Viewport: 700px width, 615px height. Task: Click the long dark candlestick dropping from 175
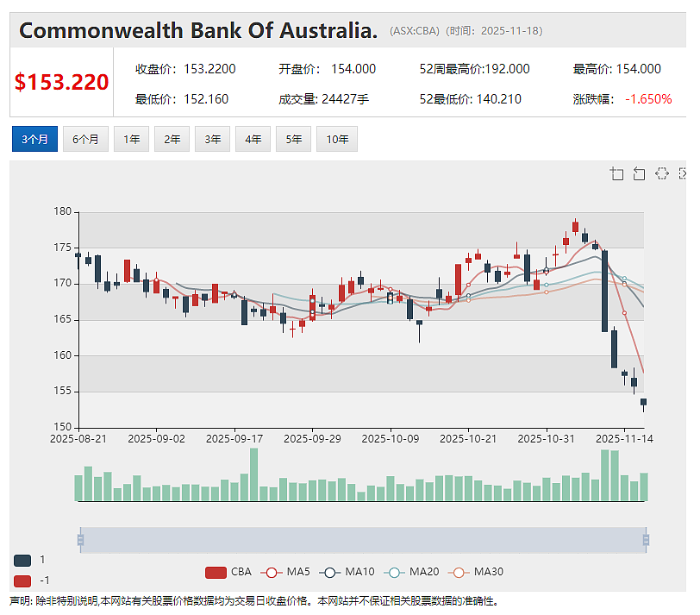604,292
